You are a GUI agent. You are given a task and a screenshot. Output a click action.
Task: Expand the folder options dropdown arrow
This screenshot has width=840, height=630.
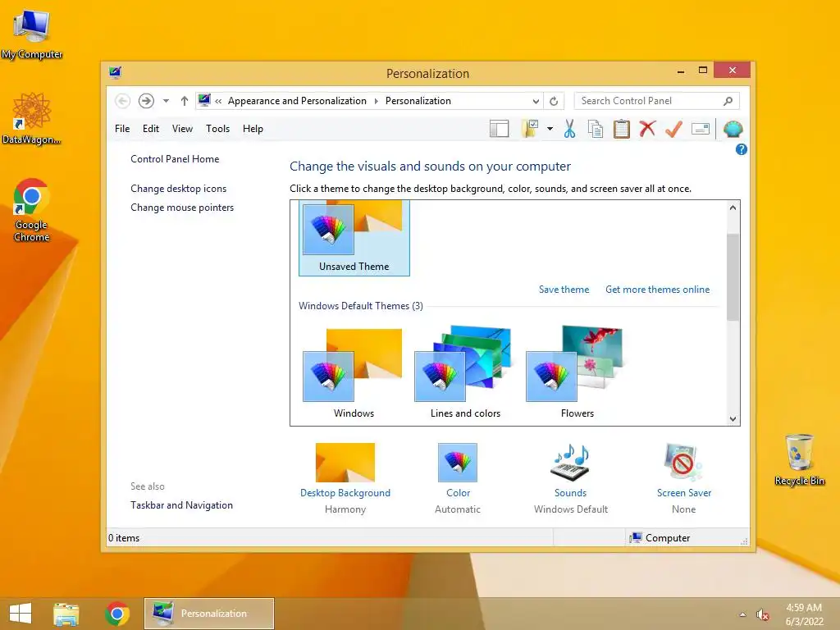(550, 129)
